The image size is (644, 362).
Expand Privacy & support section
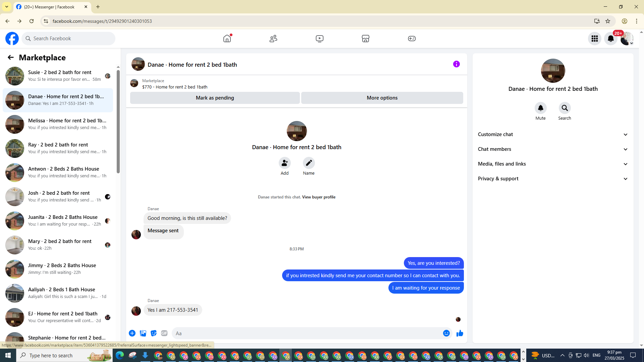point(553,179)
